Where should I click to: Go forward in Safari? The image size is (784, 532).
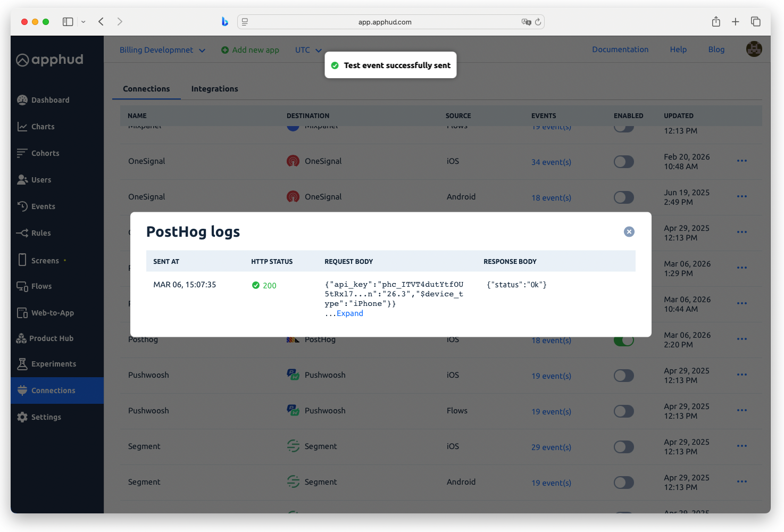coord(120,22)
